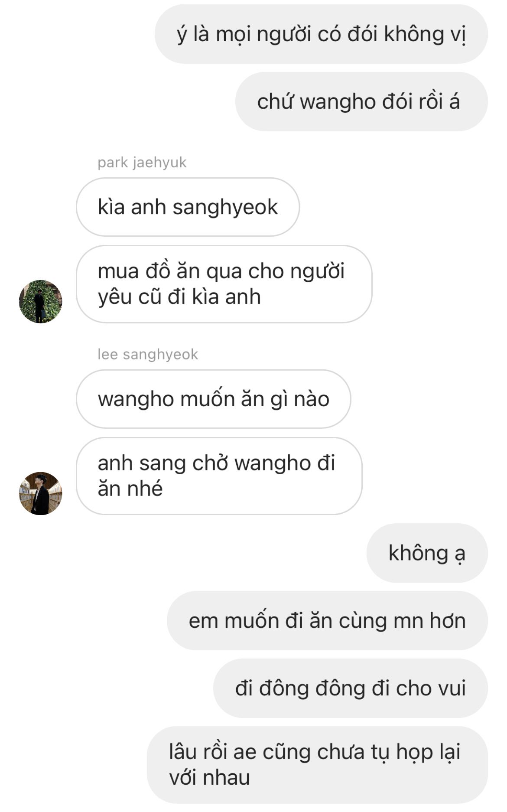Viewport: 507px width, 812px height.
Task: Tap the bubble starting 'mua đồ ăn qua cho người'
Action: pyautogui.click(x=224, y=284)
